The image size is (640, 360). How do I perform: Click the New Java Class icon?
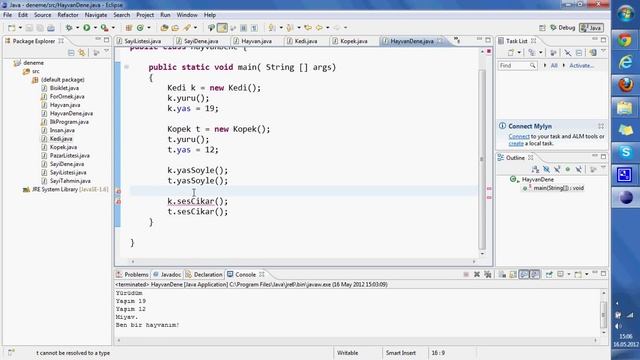(140, 28)
